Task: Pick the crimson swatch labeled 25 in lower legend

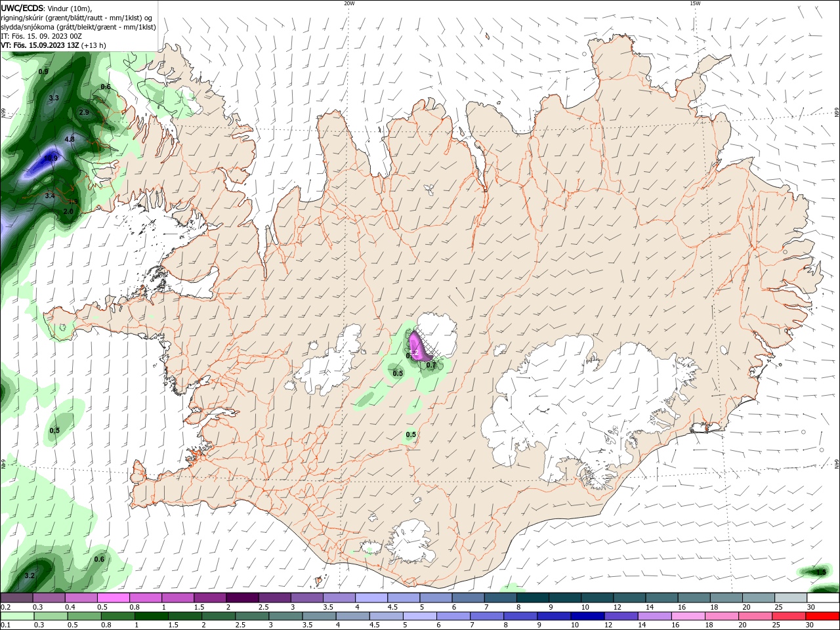Action: 789,616
